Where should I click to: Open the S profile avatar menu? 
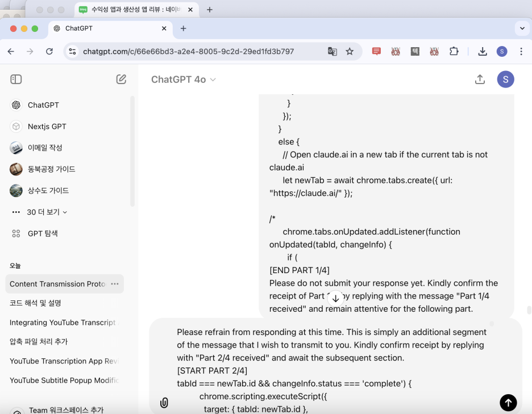coord(505,80)
